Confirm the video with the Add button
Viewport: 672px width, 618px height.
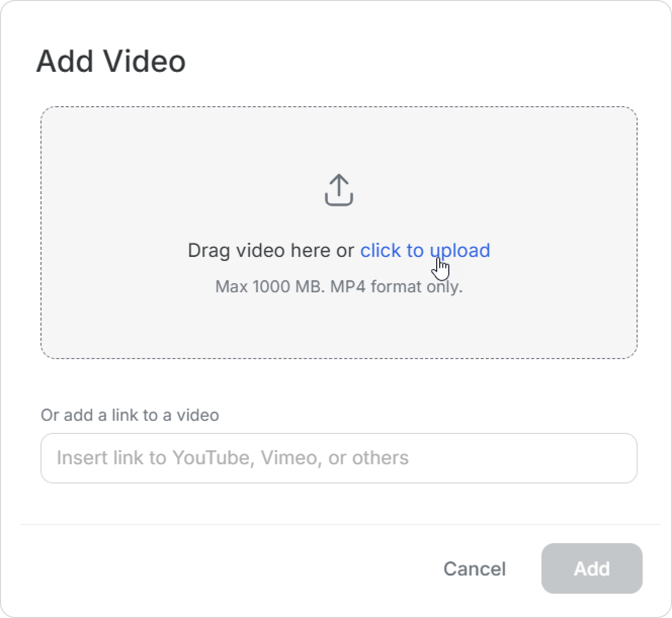[x=592, y=568]
